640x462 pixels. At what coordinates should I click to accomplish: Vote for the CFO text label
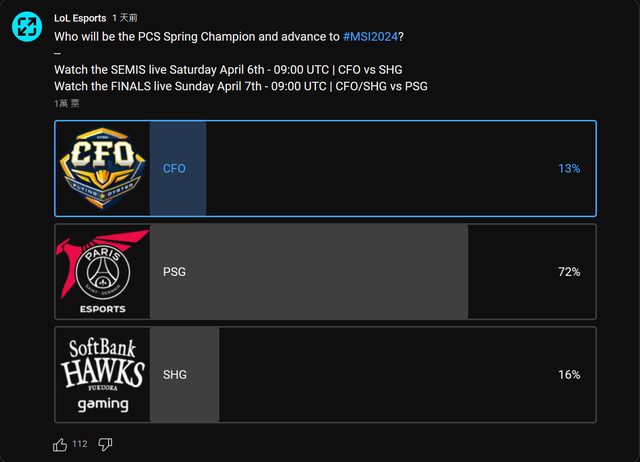[x=174, y=169]
